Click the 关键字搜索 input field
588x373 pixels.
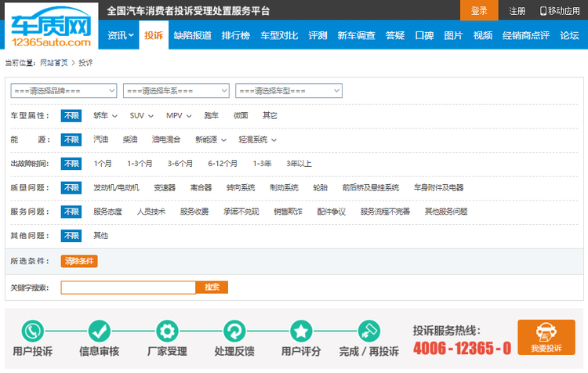[128, 288]
